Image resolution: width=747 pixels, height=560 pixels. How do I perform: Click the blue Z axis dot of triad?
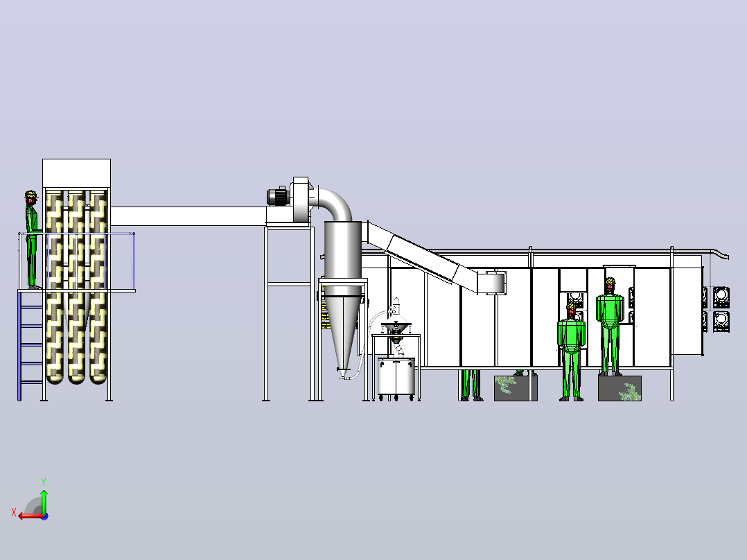44,516
